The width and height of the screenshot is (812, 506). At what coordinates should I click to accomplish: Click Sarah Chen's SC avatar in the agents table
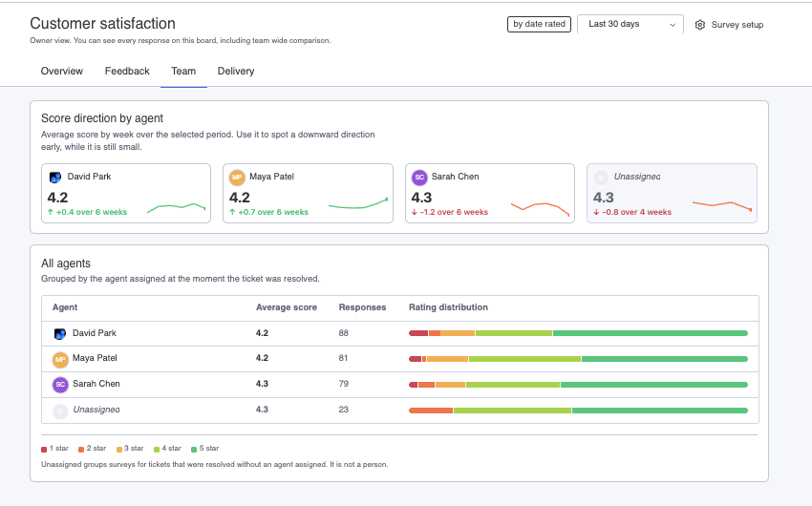point(60,385)
